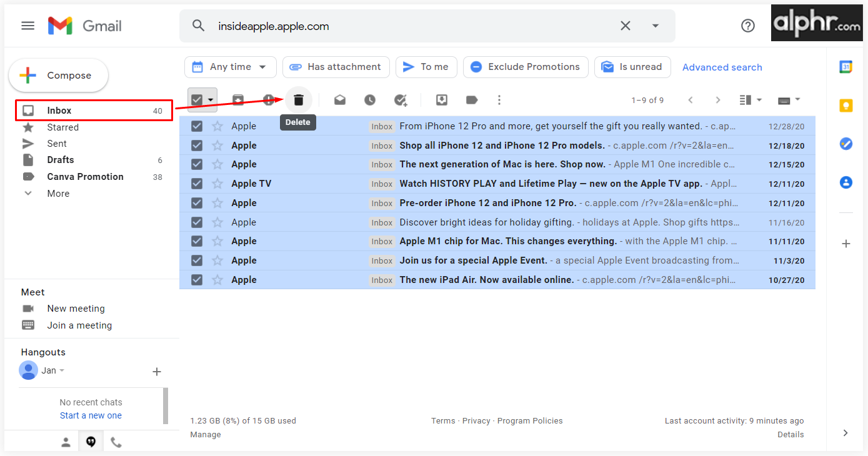Open Google Calendar side panel
Image resolution: width=868 pixels, height=456 pixels.
(846, 67)
